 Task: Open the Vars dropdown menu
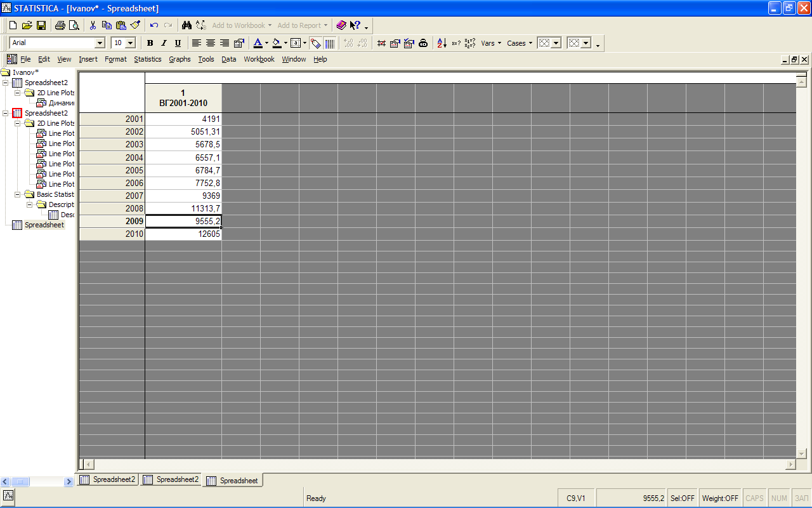(491, 43)
